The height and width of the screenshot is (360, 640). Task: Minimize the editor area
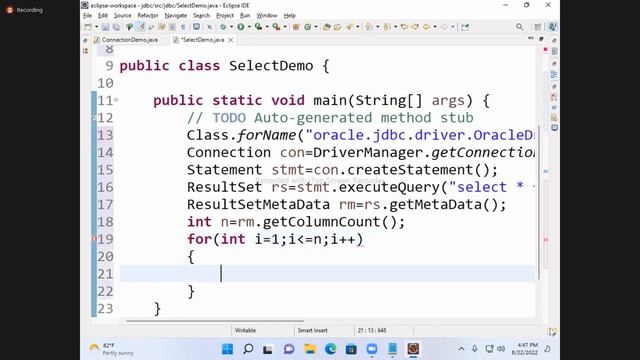point(531,38)
